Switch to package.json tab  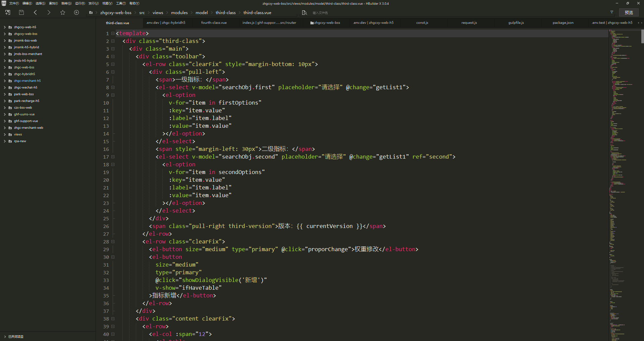563,23
